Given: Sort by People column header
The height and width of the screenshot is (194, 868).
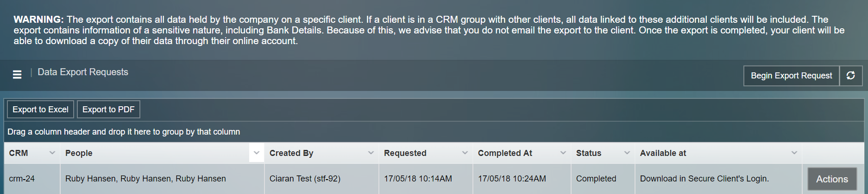Looking at the screenshot, I should pyautogui.click(x=79, y=153).
